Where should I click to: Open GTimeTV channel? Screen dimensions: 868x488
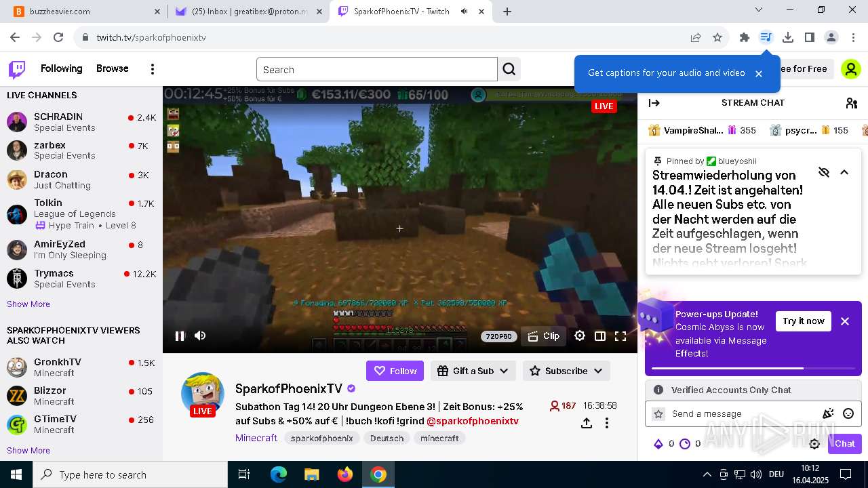[x=81, y=424]
